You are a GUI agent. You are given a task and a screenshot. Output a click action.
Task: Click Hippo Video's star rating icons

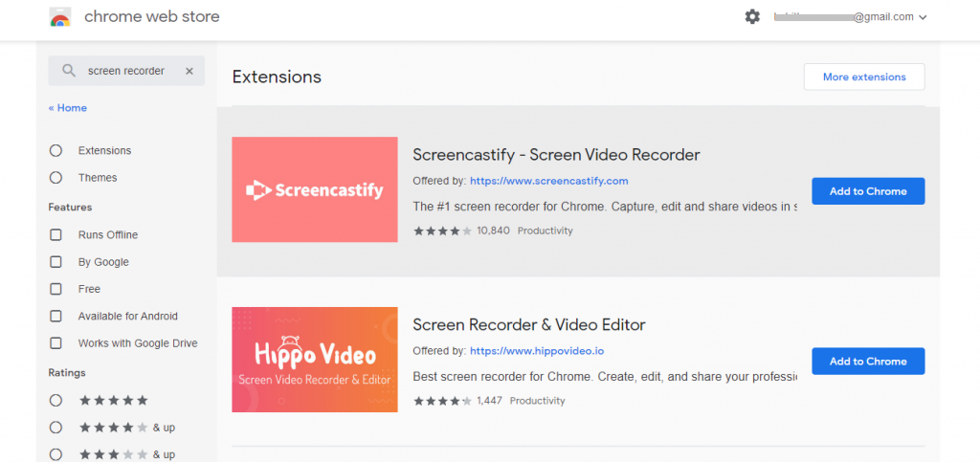click(442, 401)
